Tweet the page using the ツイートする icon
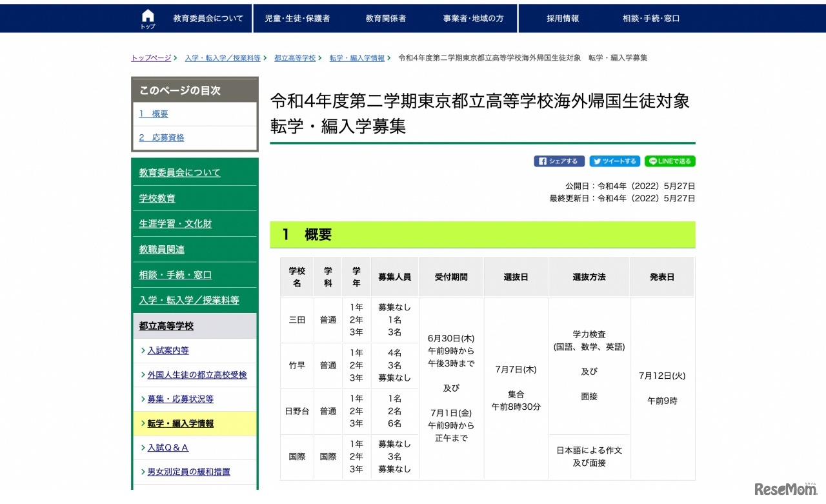The height and width of the screenshot is (504, 826). coord(614,161)
